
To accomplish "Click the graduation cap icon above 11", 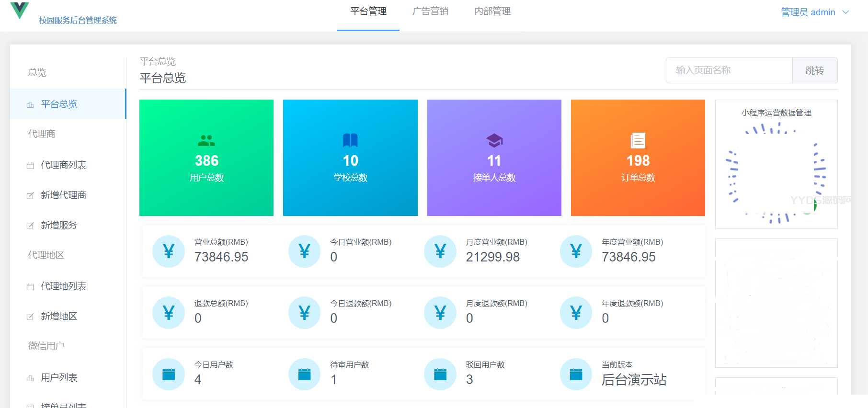I will point(494,140).
